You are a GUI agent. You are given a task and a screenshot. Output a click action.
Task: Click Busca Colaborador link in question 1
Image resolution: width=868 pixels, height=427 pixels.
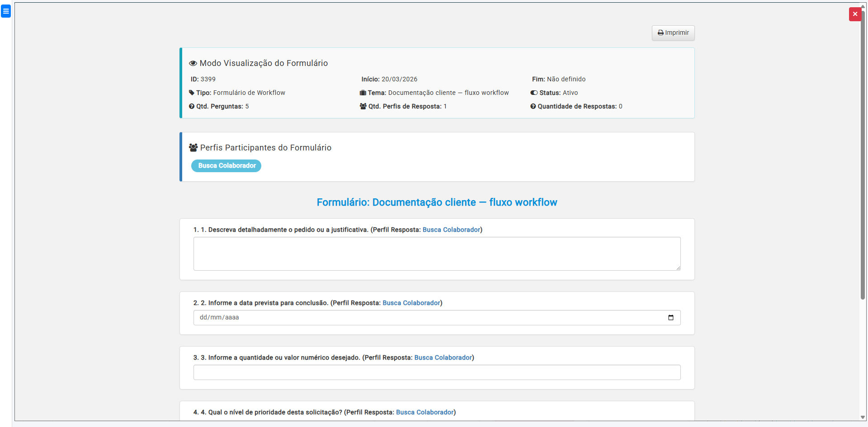(x=451, y=230)
